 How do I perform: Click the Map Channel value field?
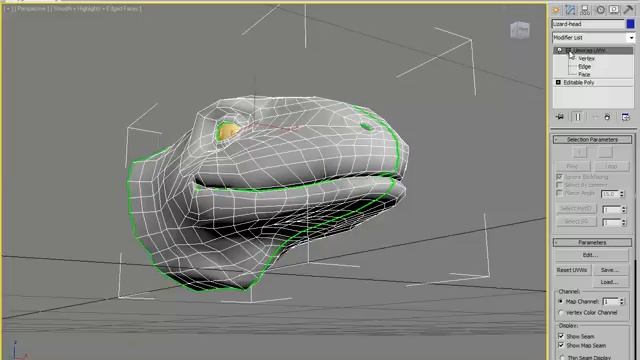610,302
